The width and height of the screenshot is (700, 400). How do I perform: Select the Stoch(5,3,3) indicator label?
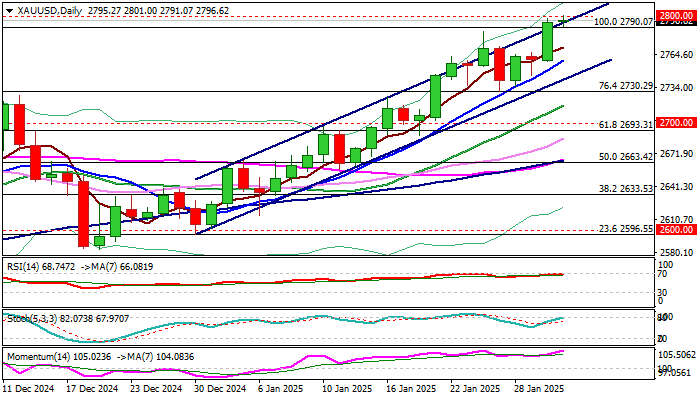pos(31,319)
